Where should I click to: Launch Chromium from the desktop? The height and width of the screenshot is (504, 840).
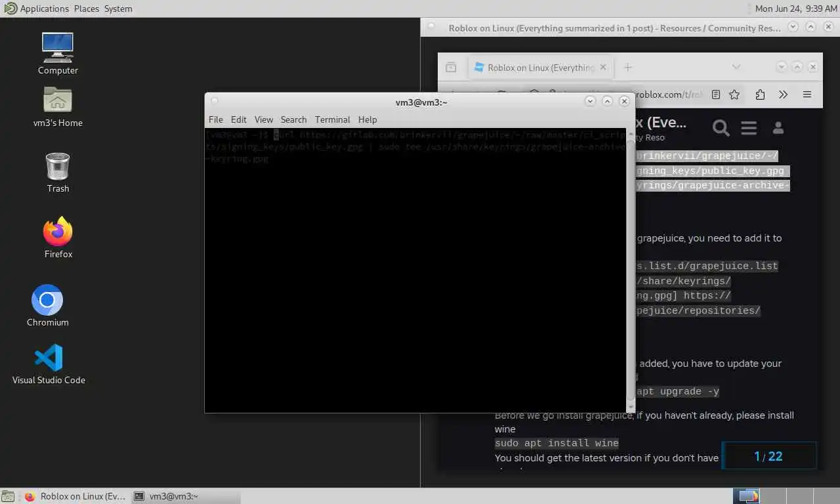(47, 306)
